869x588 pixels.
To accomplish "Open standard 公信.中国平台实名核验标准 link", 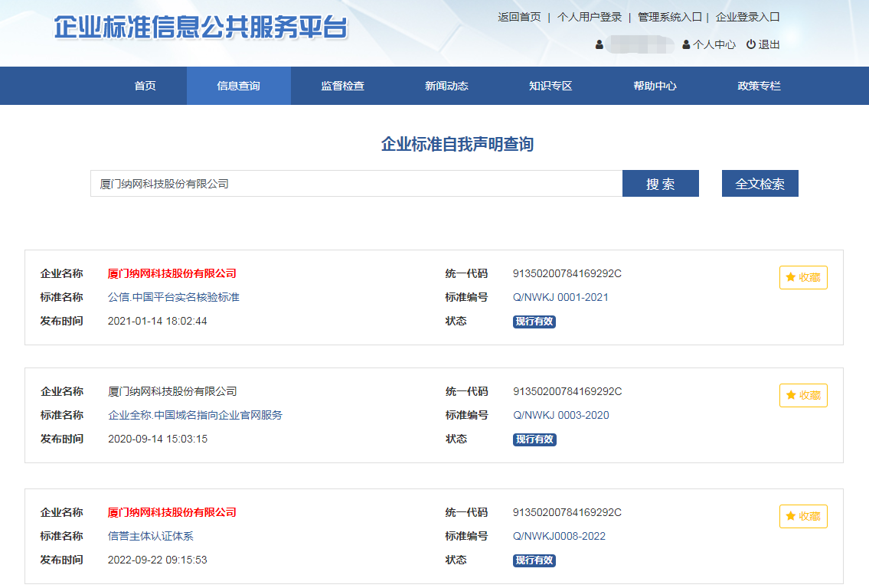I will (174, 297).
